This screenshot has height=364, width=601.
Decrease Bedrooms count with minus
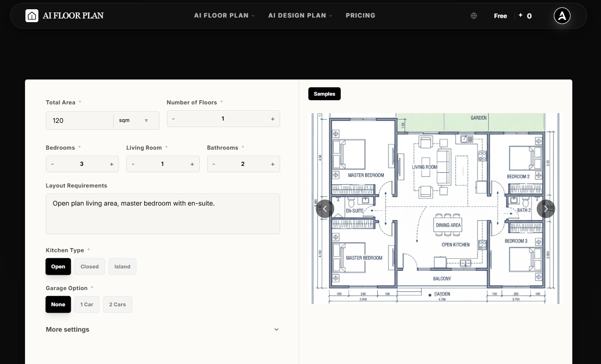(52, 164)
